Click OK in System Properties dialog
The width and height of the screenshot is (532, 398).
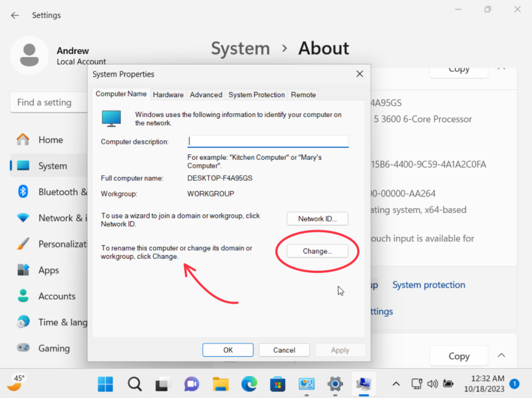(227, 349)
